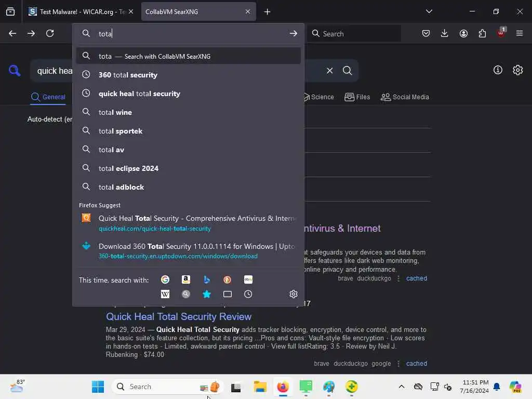532x399 pixels.
Task: Clear the SearXNG search query
Action: pyautogui.click(x=329, y=71)
